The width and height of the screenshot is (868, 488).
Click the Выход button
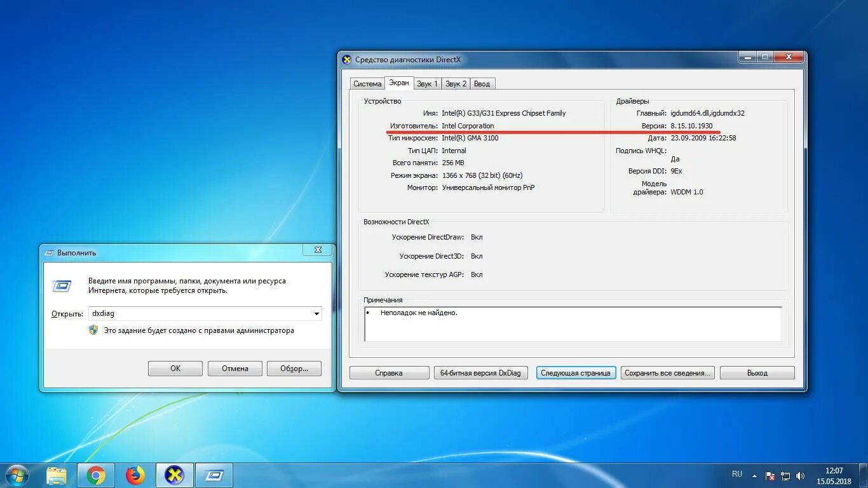(x=757, y=373)
